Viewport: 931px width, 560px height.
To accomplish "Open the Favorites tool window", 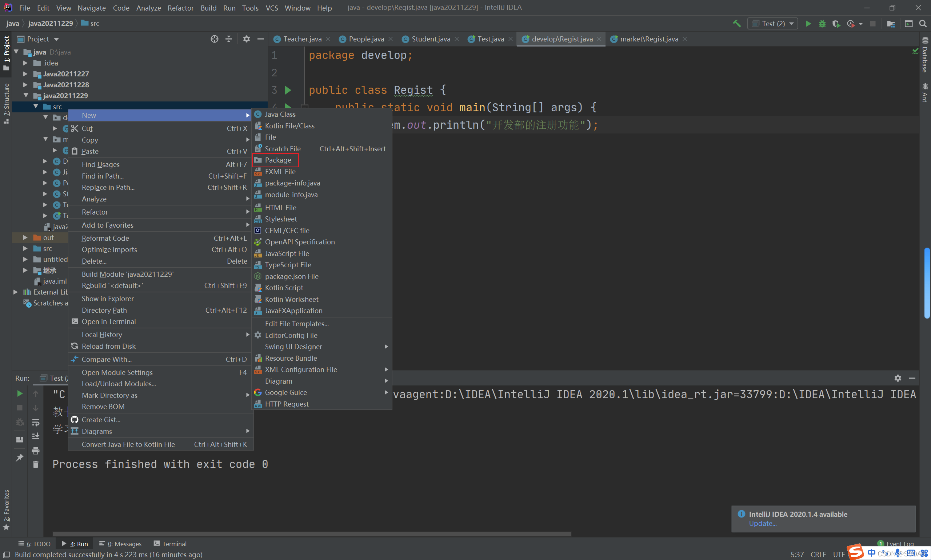I will tap(6, 510).
